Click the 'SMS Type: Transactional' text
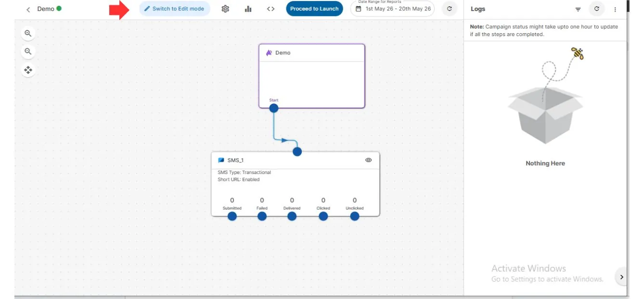The height and width of the screenshot is (299, 644). 245,172
